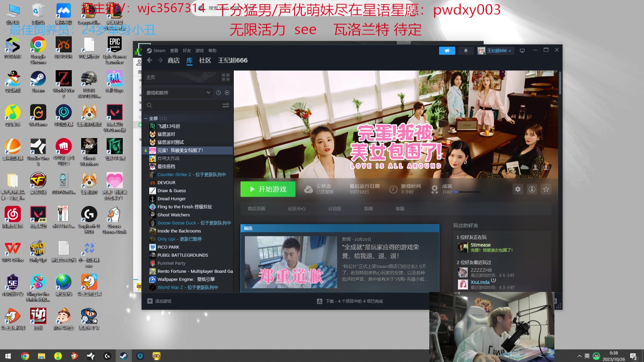Open the 社区 community tab
This screenshot has width=644, height=362.
coord(205,60)
